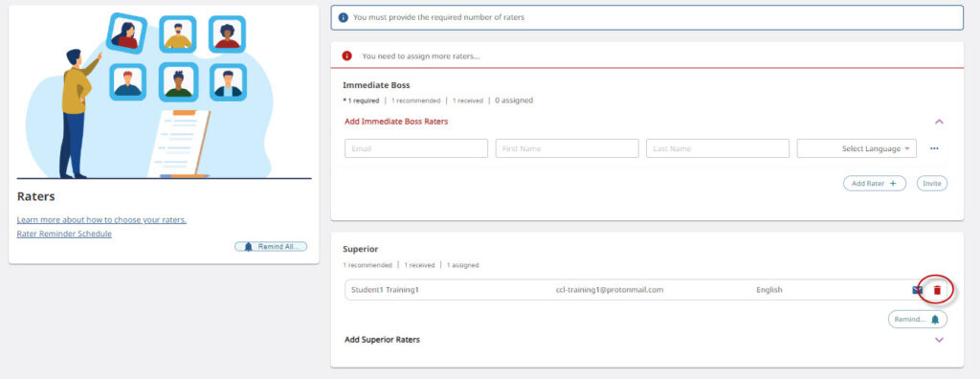The height and width of the screenshot is (379, 980).
Task: Expand the Add Superior Raters section
Action: pos(939,340)
